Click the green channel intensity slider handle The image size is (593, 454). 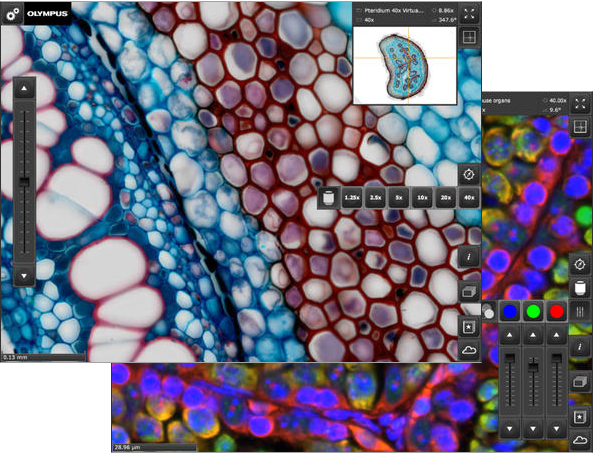click(x=533, y=367)
